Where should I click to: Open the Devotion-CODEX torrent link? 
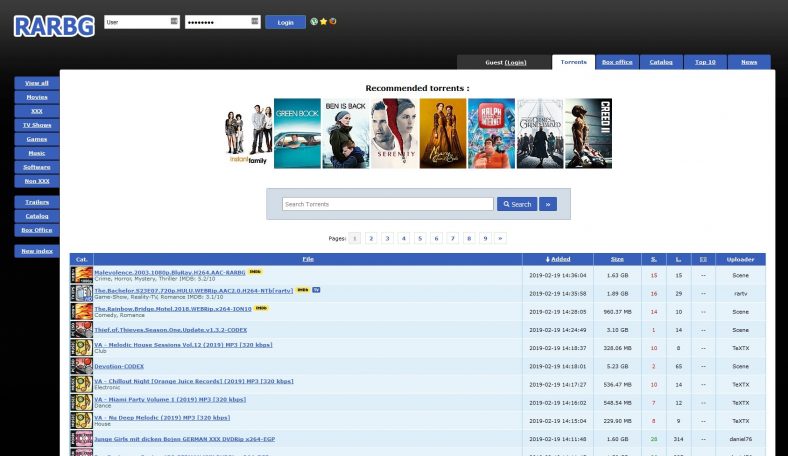point(119,367)
